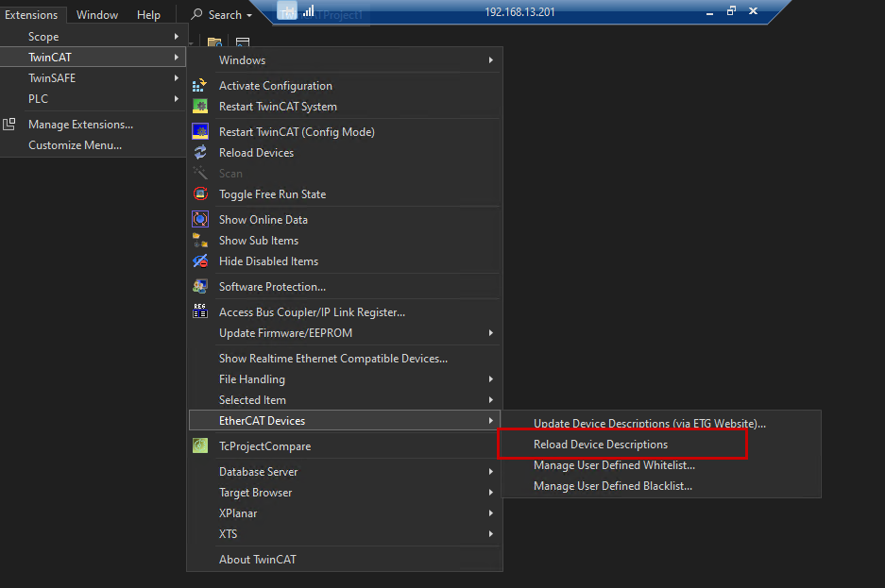
Task: Click the Access Bus Coupler register icon
Action: click(x=200, y=311)
